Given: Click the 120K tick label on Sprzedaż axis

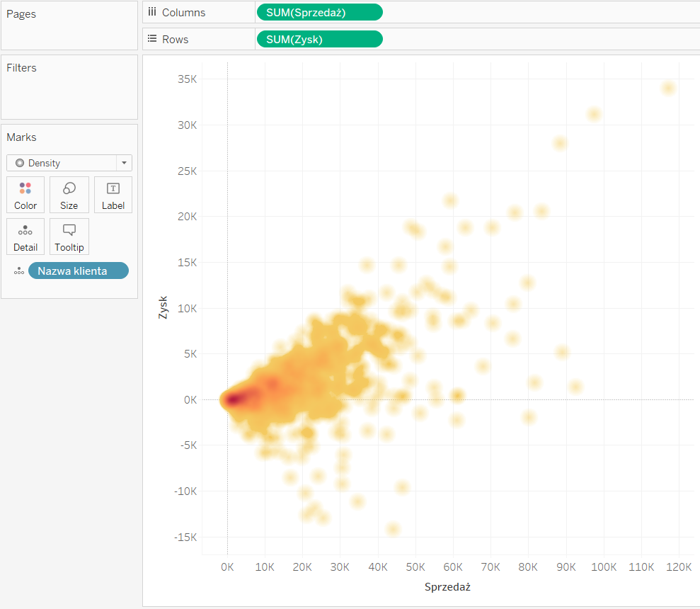Looking at the screenshot, I should [679, 567].
